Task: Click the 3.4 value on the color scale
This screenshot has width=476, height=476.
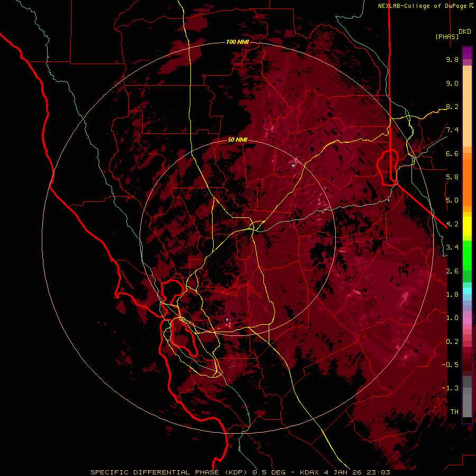Action: pos(452,248)
